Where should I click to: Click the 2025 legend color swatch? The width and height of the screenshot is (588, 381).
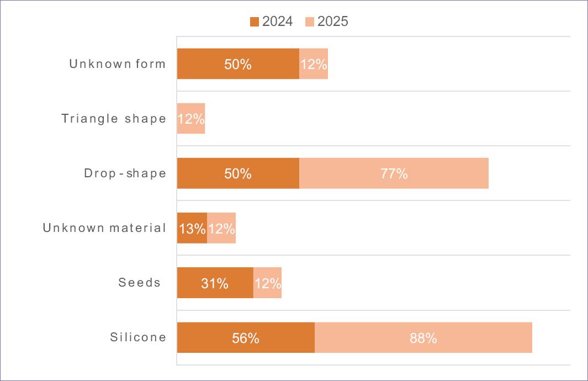point(309,22)
